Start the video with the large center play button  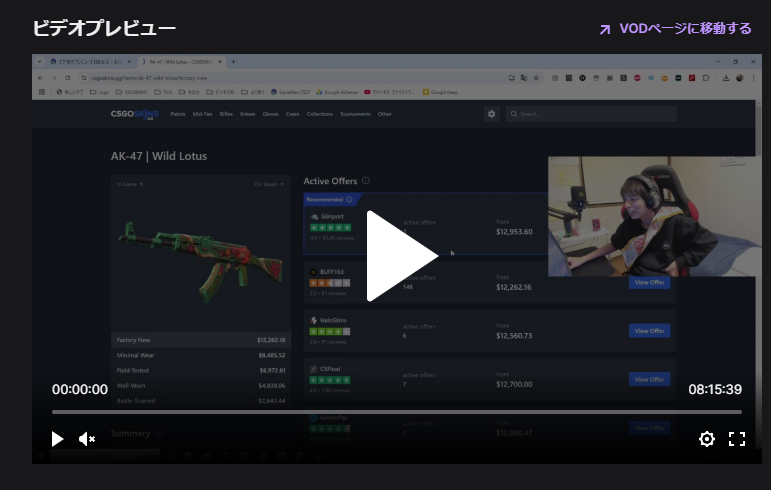pyautogui.click(x=402, y=256)
